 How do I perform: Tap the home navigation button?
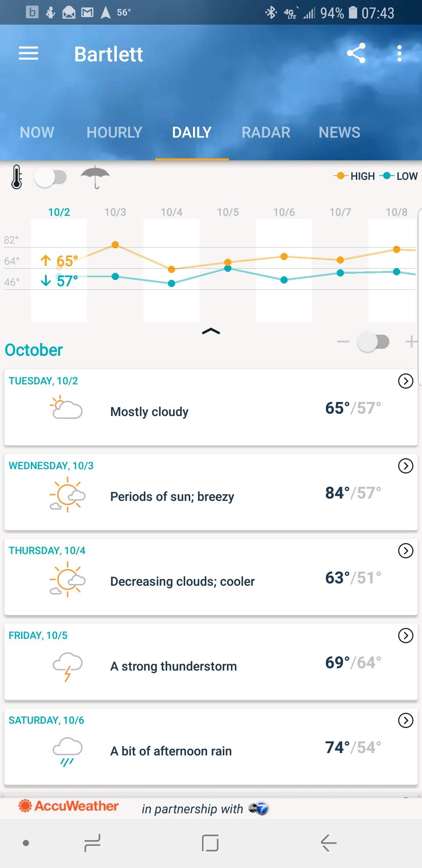click(210, 843)
